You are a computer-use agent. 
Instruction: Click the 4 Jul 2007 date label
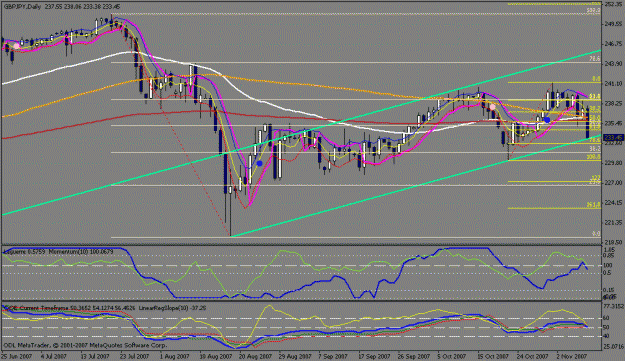[x=53, y=356]
